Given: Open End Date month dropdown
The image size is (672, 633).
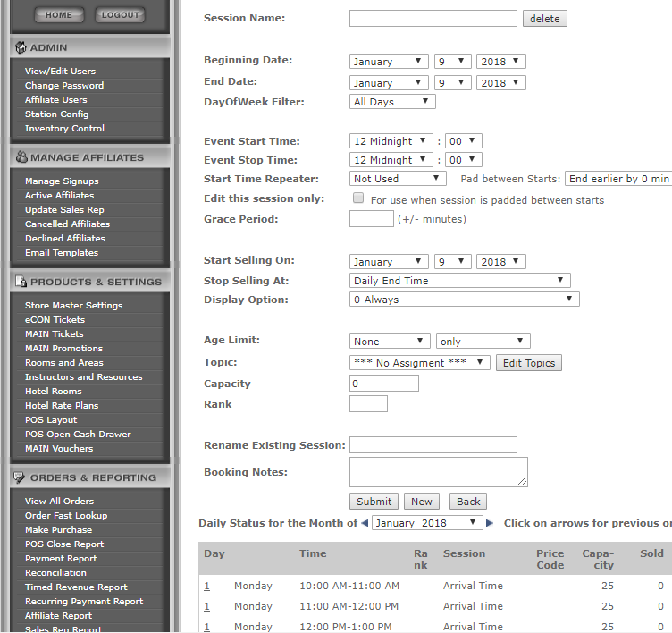Looking at the screenshot, I should click(389, 83).
